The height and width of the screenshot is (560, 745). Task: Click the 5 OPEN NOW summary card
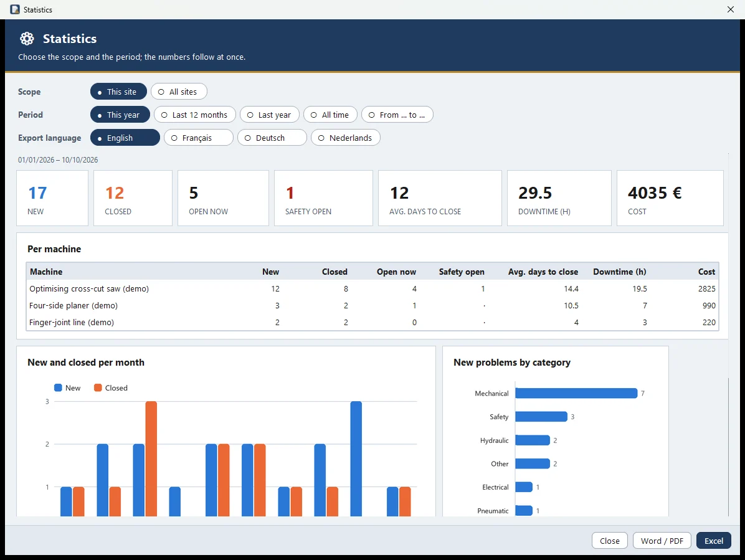[223, 198]
